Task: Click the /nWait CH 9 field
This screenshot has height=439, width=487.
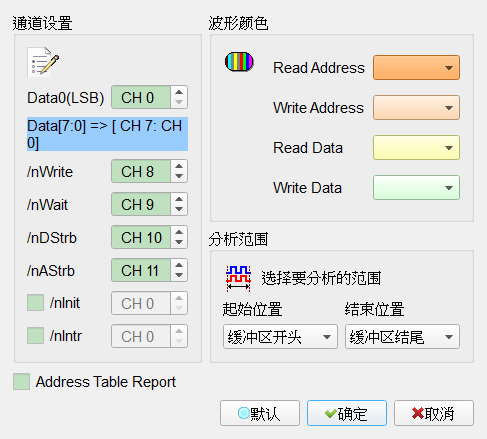Action: [141, 204]
